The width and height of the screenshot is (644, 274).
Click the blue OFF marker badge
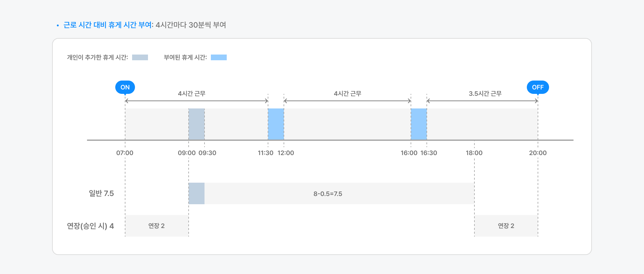[538, 87]
